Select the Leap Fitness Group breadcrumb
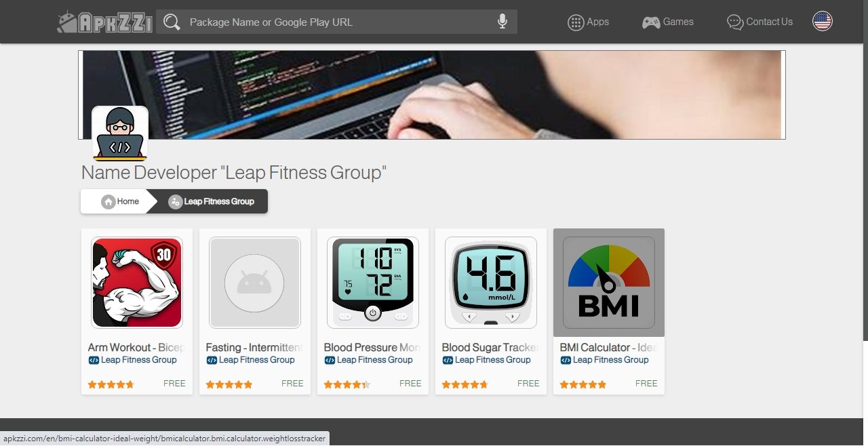The height and width of the screenshot is (446, 868). [211, 201]
